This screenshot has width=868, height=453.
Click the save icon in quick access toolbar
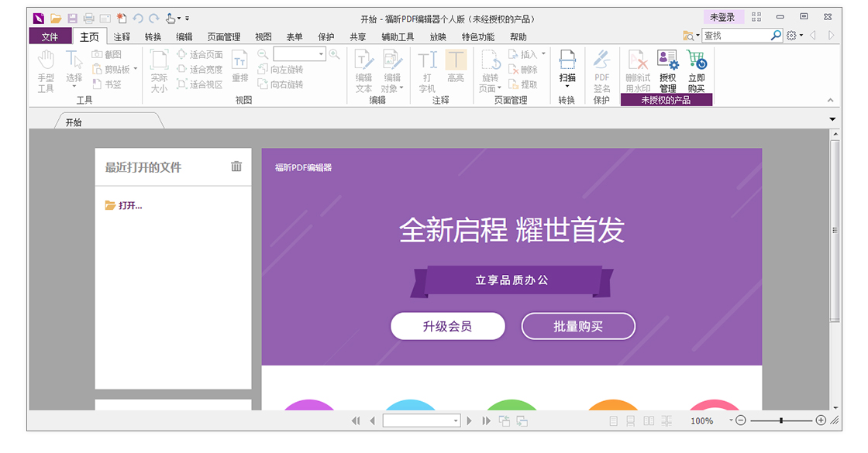click(x=72, y=19)
